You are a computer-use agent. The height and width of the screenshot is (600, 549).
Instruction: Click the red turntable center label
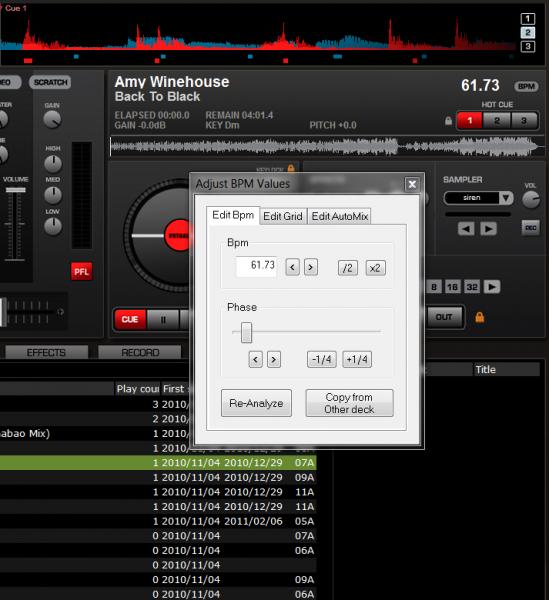(178, 235)
